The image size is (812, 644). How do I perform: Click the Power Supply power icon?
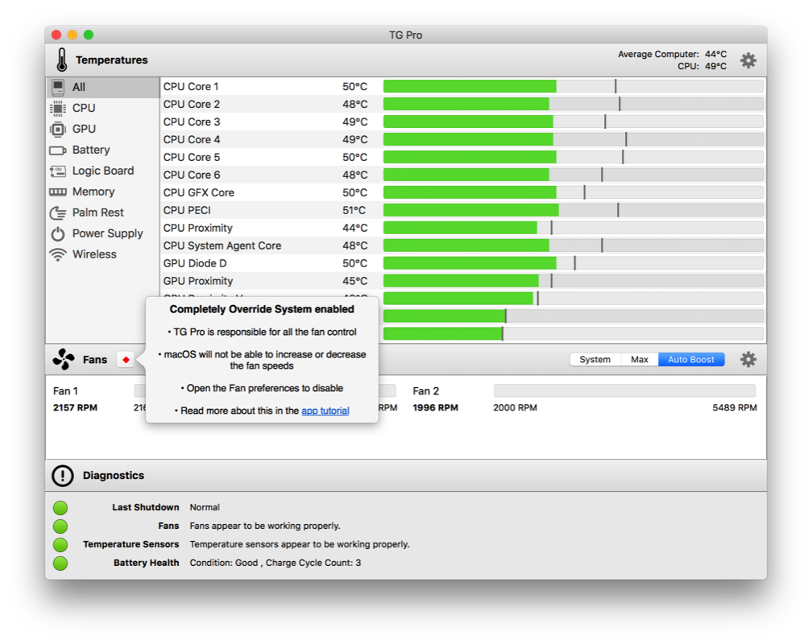tap(58, 234)
